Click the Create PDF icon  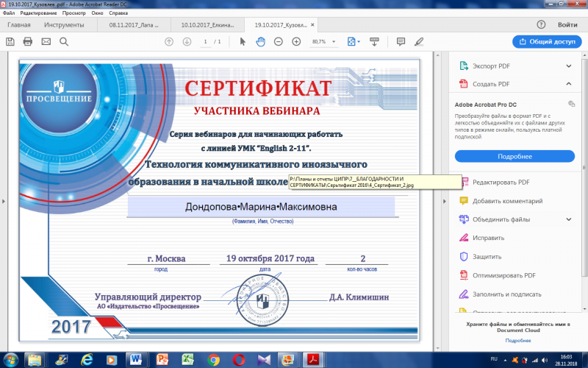click(x=464, y=84)
